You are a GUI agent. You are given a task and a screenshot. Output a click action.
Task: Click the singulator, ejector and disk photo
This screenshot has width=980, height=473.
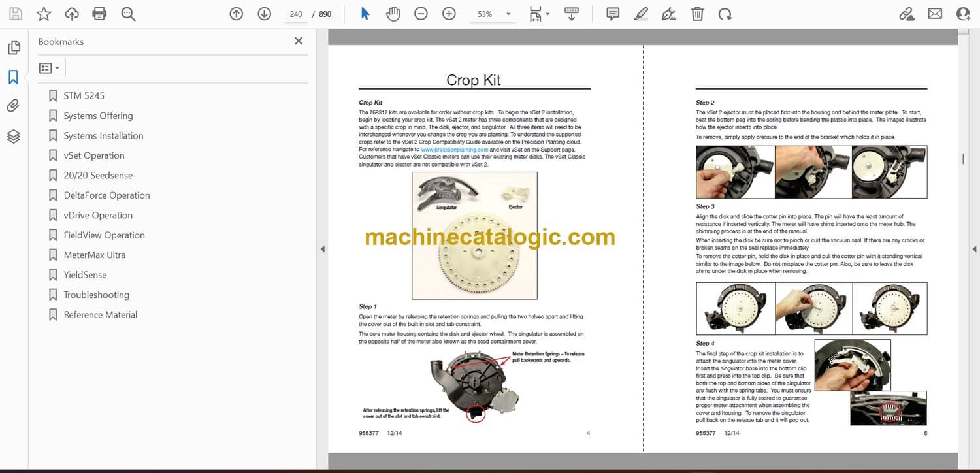(x=474, y=236)
